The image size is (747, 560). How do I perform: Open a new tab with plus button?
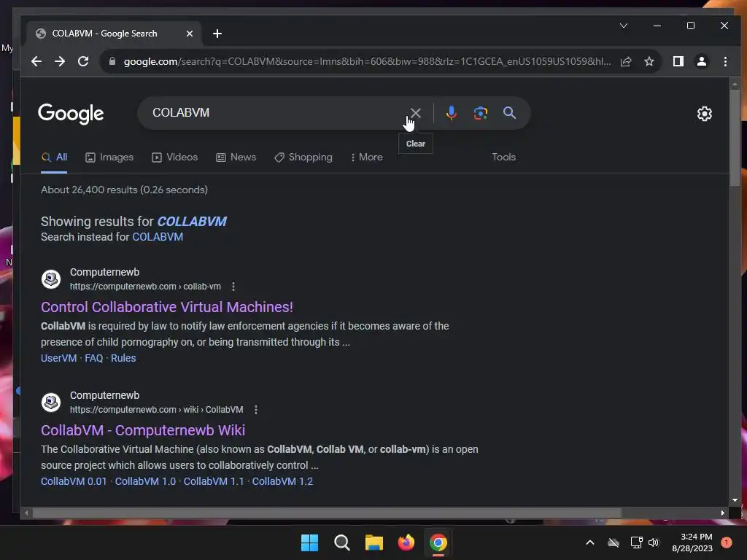pos(217,34)
